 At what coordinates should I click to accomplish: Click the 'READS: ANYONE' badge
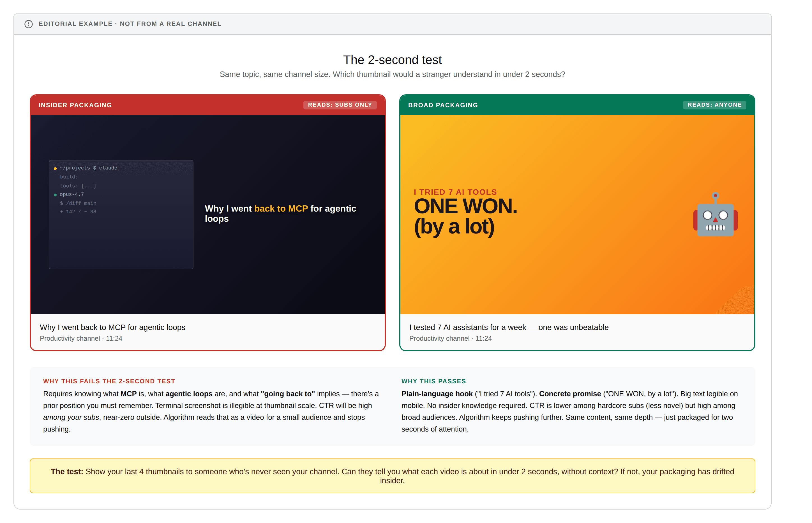pyautogui.click(x=714, y=105)
